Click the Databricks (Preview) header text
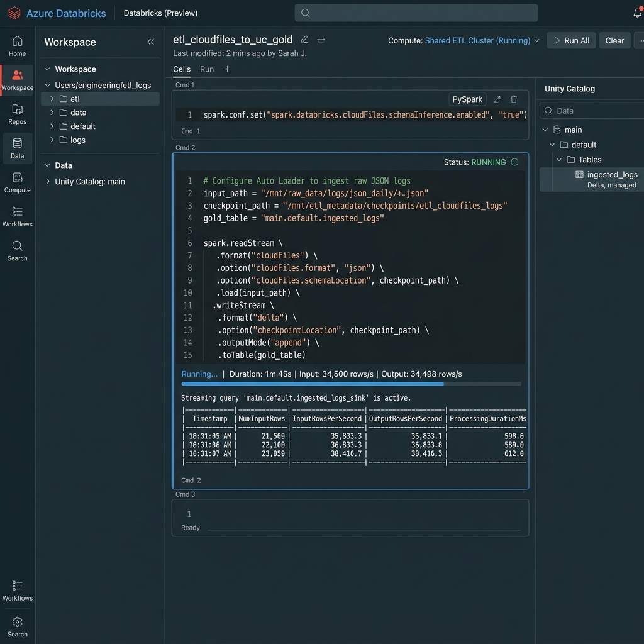This screenshot has width=644, height=644. click(160, 13)
